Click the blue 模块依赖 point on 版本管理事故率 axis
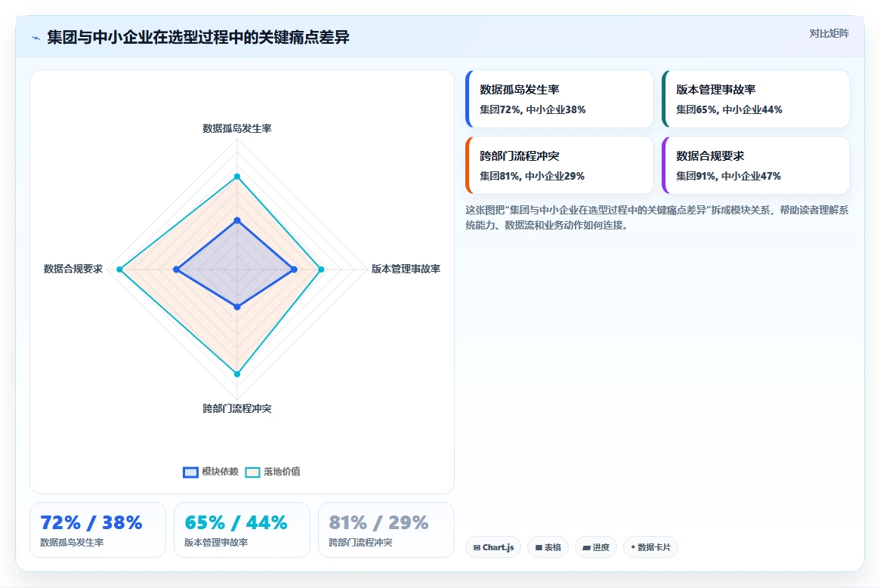The image size is (880, 588). [294, 270]
